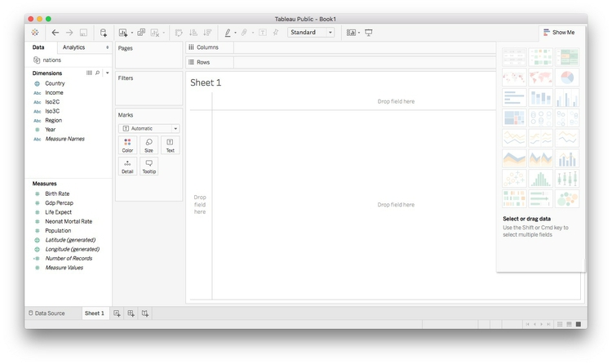Click the new worksheet icon beside Sheet 1
612x364 pixels.
(118, 313)
